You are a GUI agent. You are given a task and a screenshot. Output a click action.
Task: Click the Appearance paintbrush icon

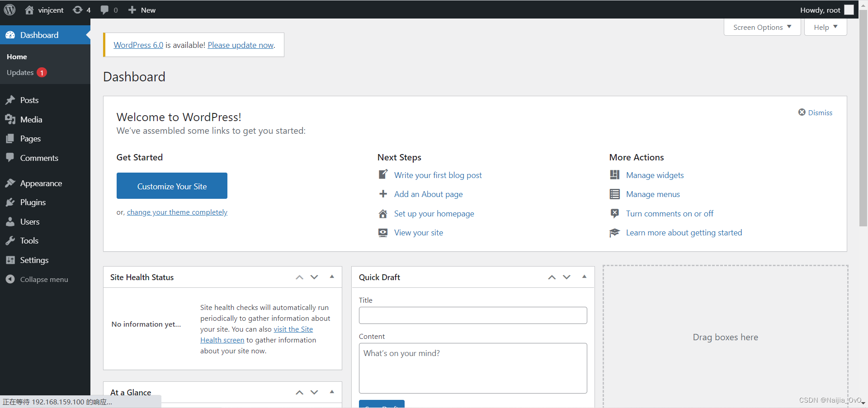[10, 183]
